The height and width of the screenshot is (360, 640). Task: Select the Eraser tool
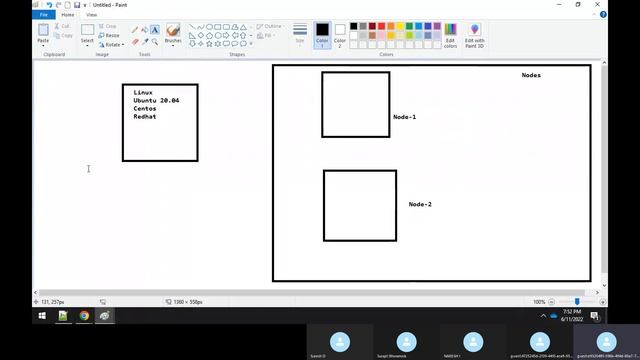(135, 42)
